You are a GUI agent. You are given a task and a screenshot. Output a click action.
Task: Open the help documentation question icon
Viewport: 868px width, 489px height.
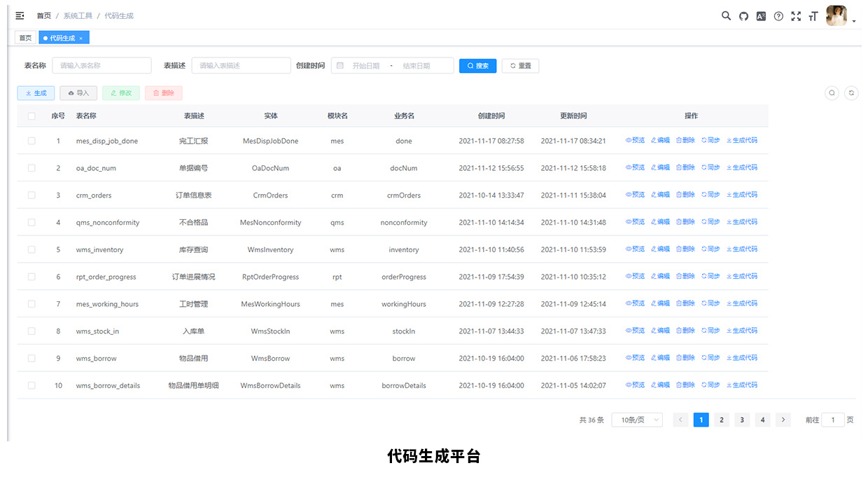[x=778, y=16]
